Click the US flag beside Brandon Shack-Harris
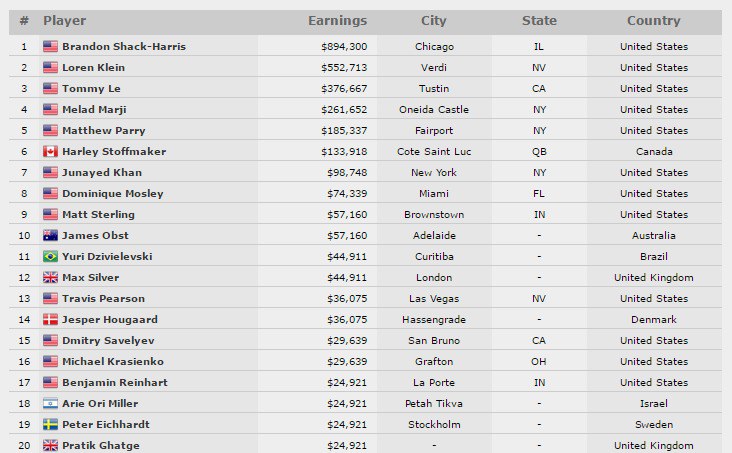The height and width of the screenshot is (453, 732). [50, 47]
